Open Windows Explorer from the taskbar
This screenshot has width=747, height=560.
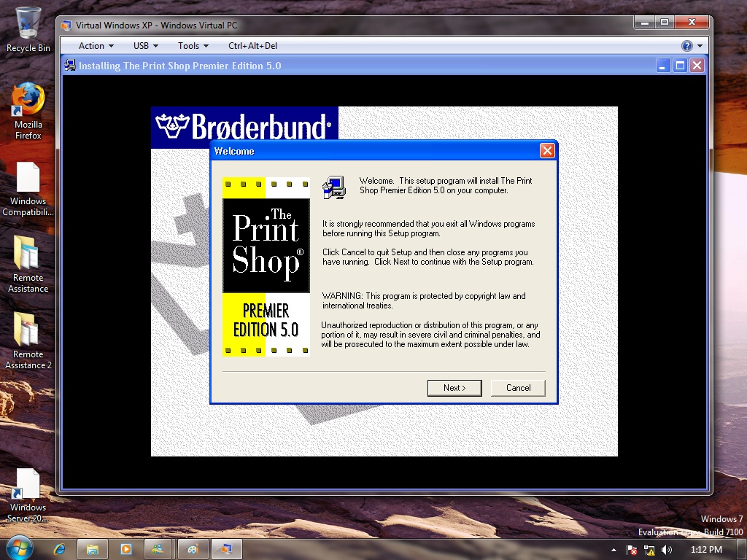tap(93, 549)
